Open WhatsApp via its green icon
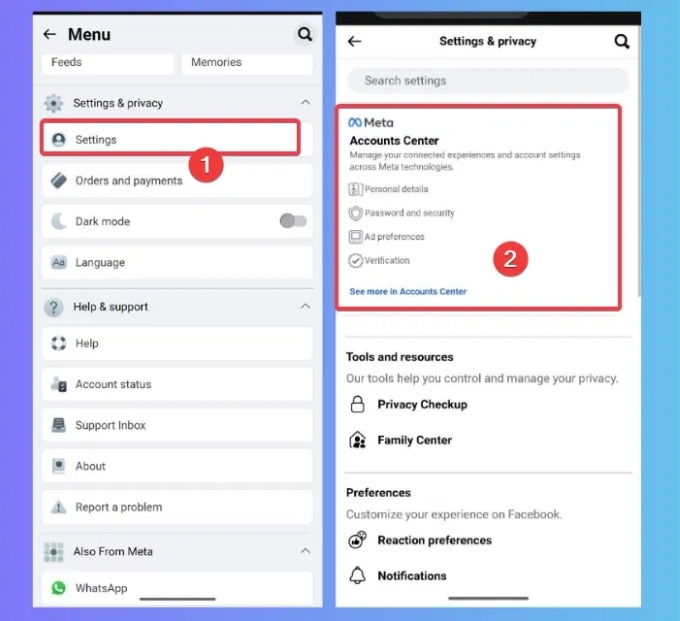 tap(59, 588)
